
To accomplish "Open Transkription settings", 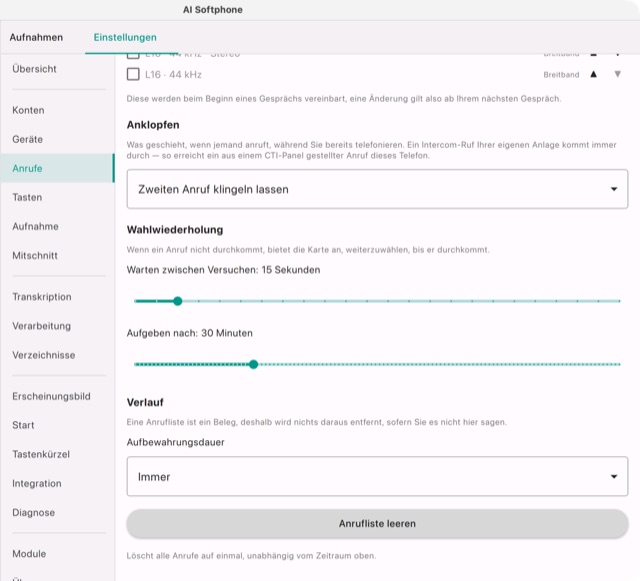I will pos(57,297).
